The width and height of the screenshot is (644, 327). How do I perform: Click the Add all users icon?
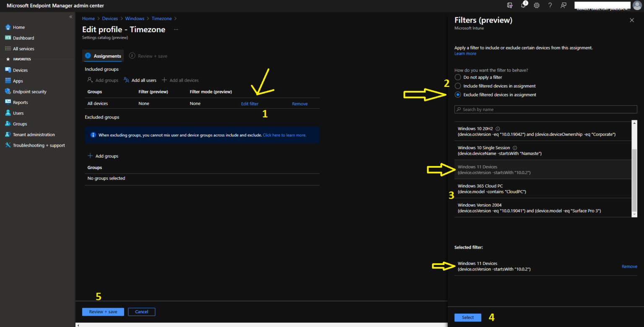pyautogui.click(x=127, y=80)
